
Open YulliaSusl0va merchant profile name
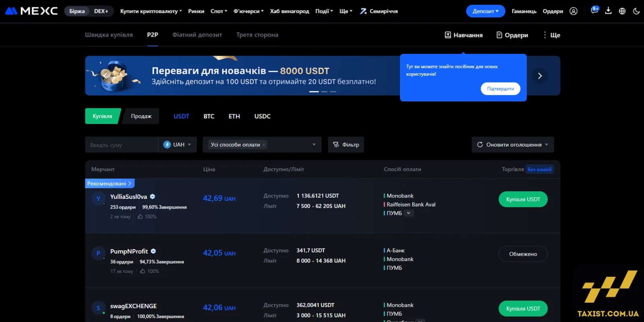click(x=128, y=196)
